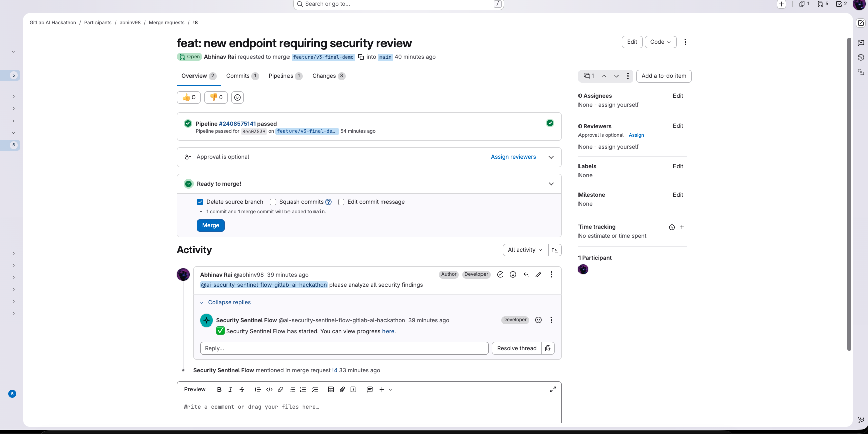Collapse replies on the thread

coord(229,302)
